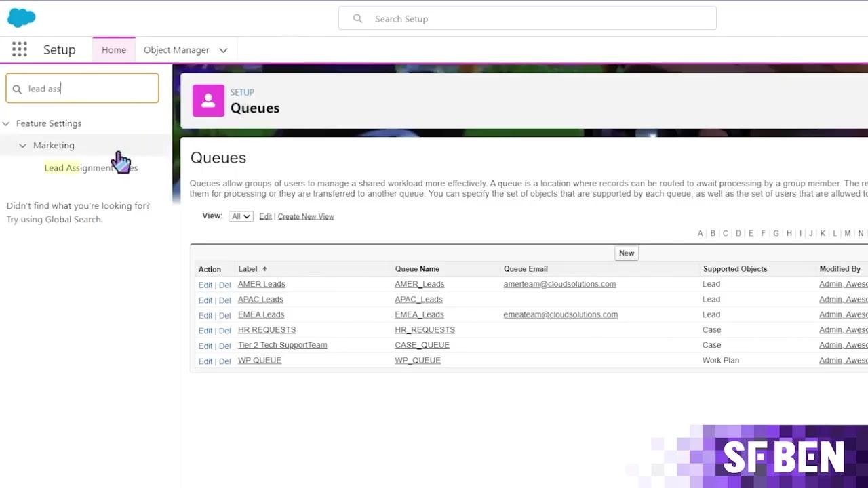The width and height of the screenshot is (868, 488).
Task: Collapse the Feature Settings section
Action: [x=6, y=123]
